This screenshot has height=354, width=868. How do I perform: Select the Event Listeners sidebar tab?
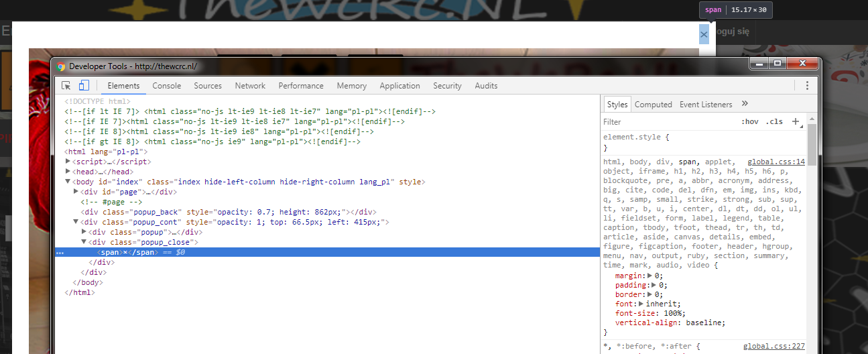(706, 105)
